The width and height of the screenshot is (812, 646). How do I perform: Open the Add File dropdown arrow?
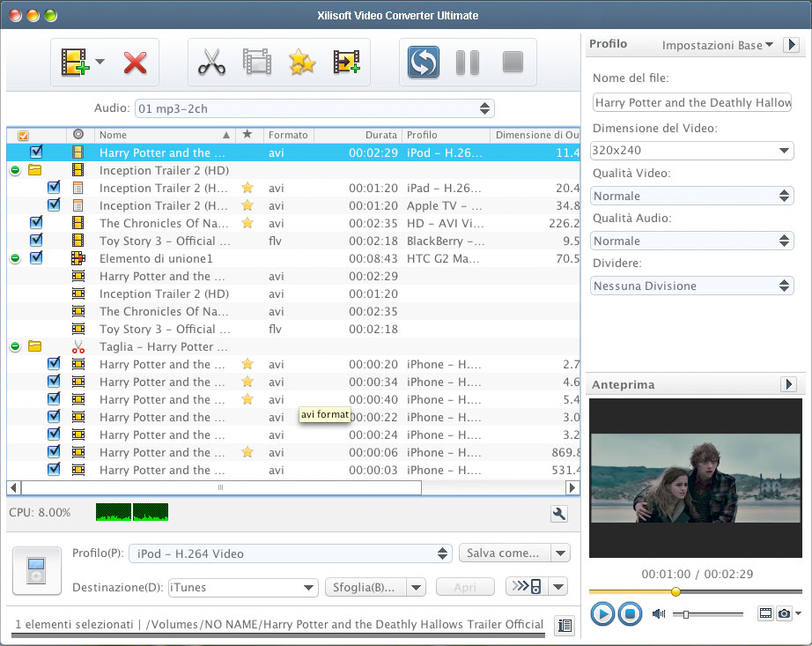pos(100,62)
